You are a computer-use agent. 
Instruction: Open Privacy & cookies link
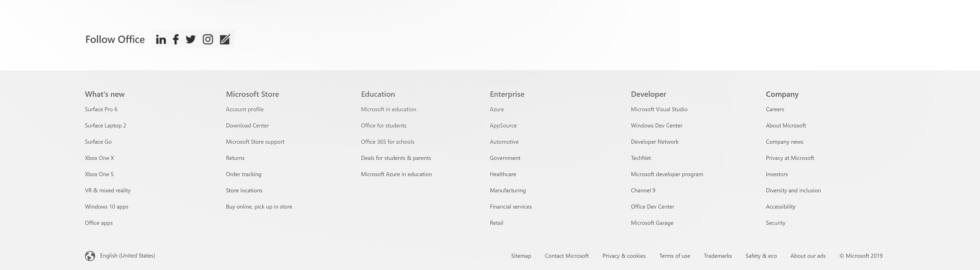pyautogui.click(x=624, y=256)
